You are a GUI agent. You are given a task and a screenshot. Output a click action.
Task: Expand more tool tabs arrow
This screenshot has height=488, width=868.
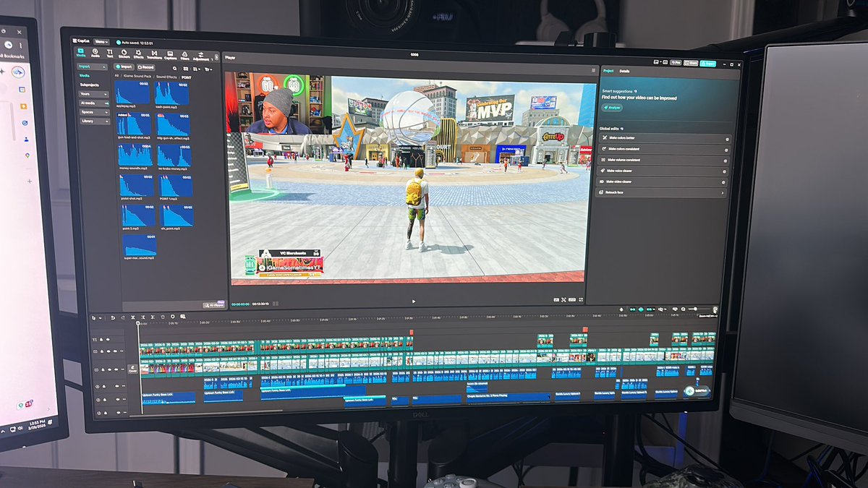tap(216, 57)
